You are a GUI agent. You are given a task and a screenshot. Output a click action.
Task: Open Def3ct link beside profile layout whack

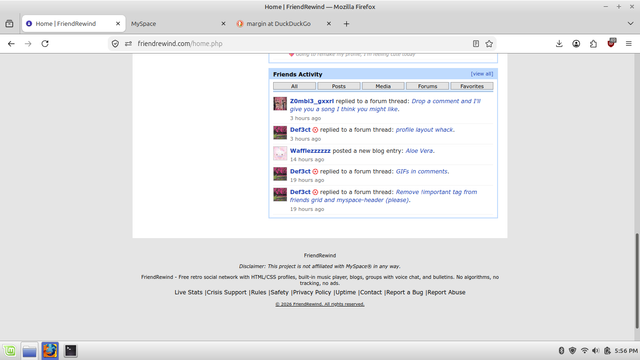(x=300, y=130)
